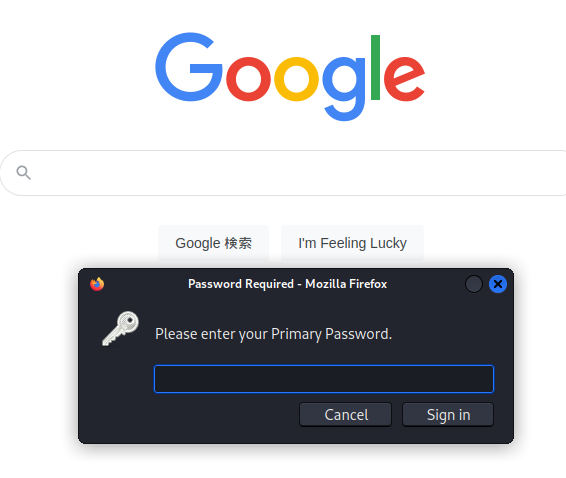Image resolution: width=566 pixels, height=478 pixels.
Task: Click the green letter l in the Google logo
Action: pyautogui.click(x=375, y=67)
